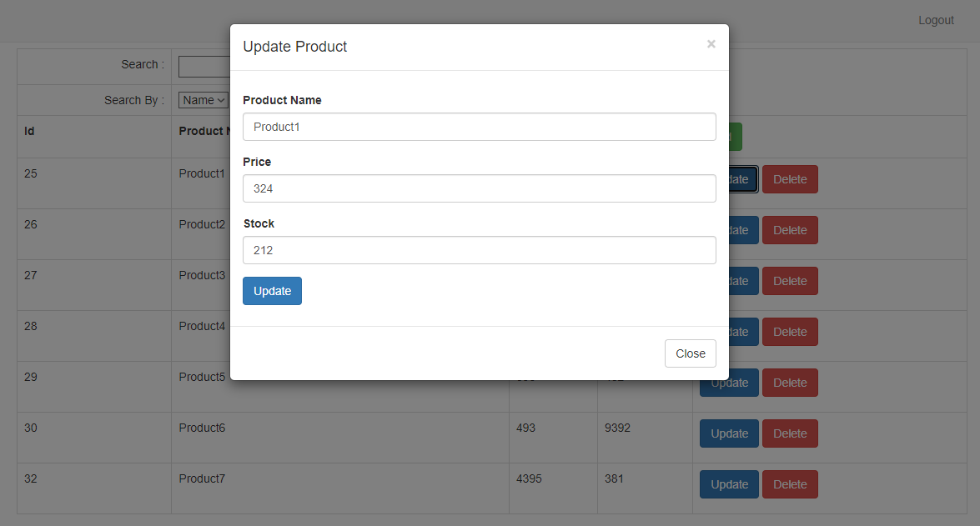This screenshot has width=980, height=526.
Task: Click the Logout link
Action: click(x=936, y=20)
